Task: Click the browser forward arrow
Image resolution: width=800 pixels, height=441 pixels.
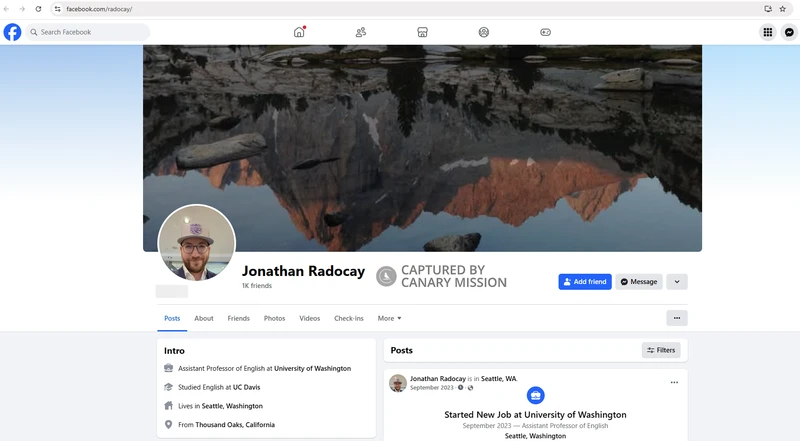Action: click(x=22, y=9)
